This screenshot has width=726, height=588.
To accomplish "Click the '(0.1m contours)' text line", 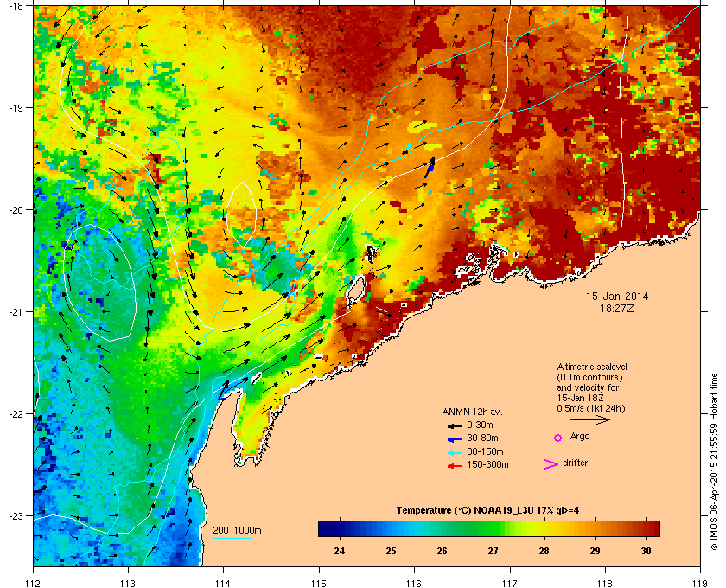I will pos(589,377).
